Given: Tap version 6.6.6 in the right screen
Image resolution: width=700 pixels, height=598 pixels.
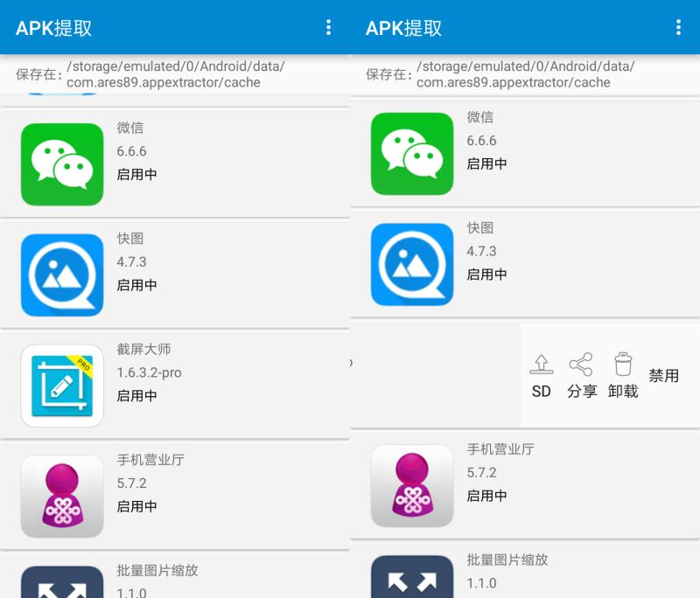Looking at the screenshot, I should tap(482, 141).
